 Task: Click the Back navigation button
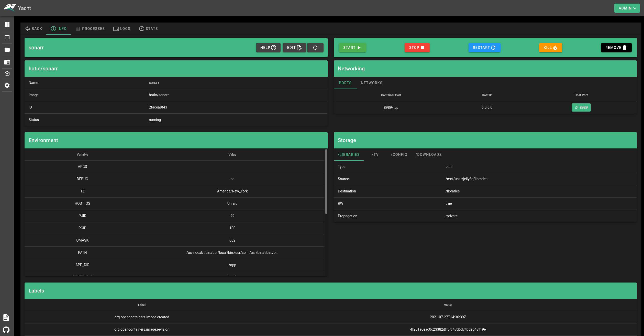(34, 29)
